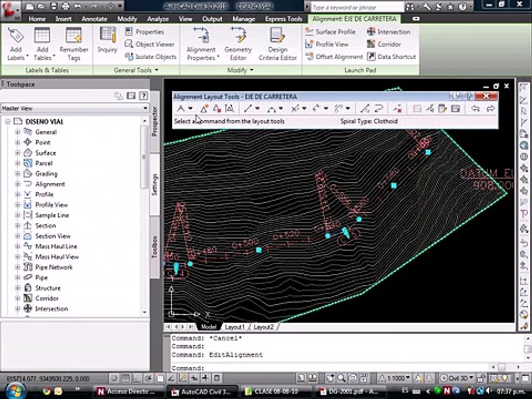Expand Surface tree node

point(17,153)
